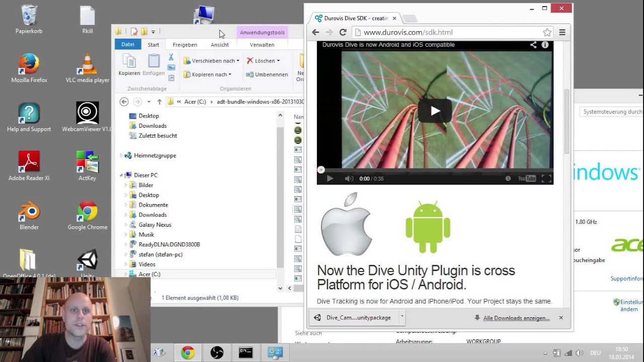The height and width of the screenshot is (362, 644).
Task: Click Chrome reload page icon
Action: point(343,32)
